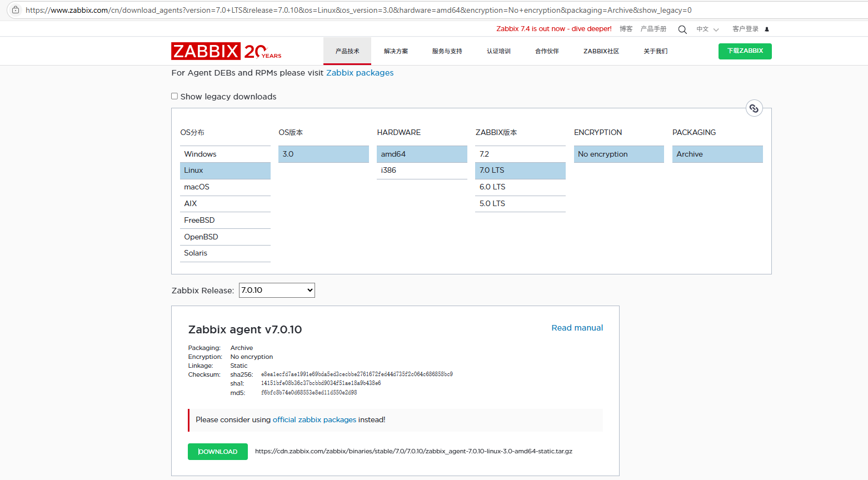Click the sha1 checksum value
The height and width of the screenshot is (480, 868).
pyautogui.click(x=321, y=383)
